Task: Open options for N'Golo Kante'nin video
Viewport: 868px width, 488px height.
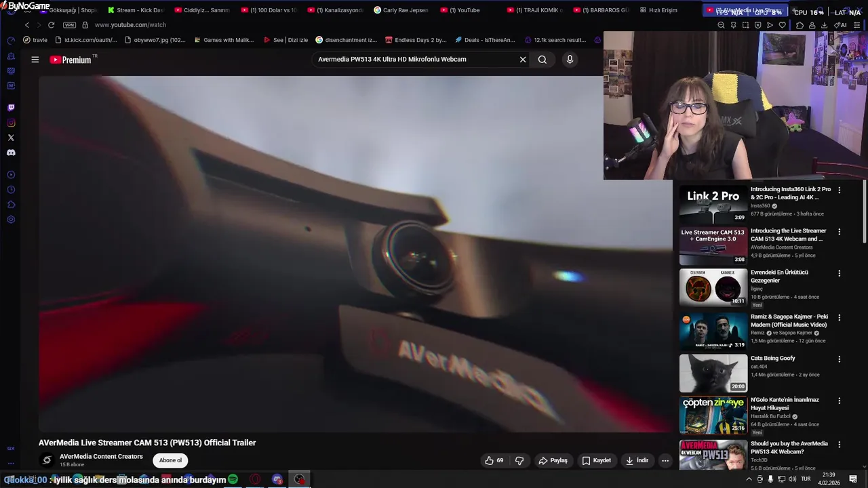Action: [839, 401]
